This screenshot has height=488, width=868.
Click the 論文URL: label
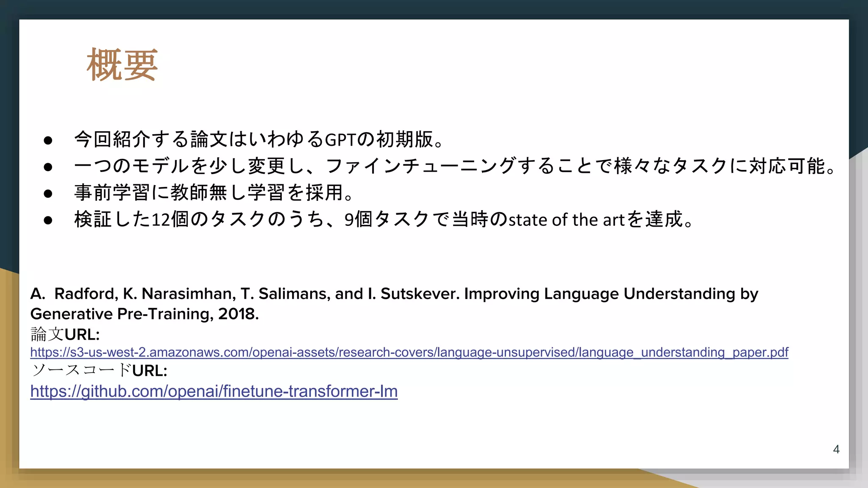click(65, 335)
